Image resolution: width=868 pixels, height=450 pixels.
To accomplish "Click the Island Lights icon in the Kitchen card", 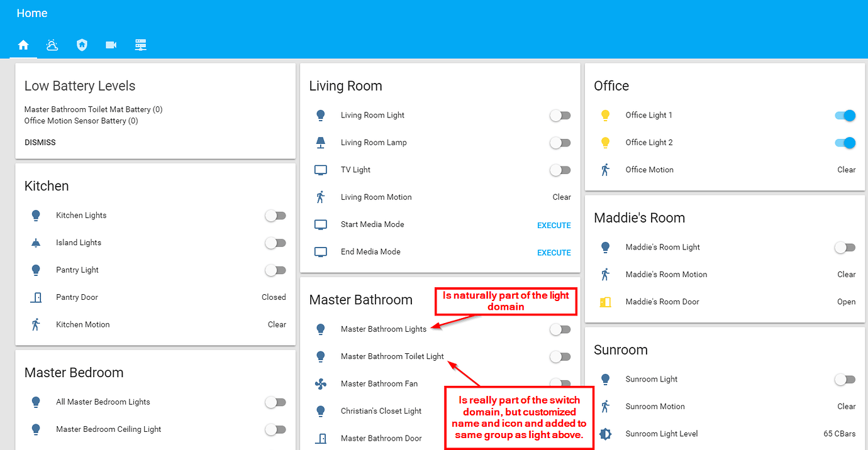I will [36, 243].
